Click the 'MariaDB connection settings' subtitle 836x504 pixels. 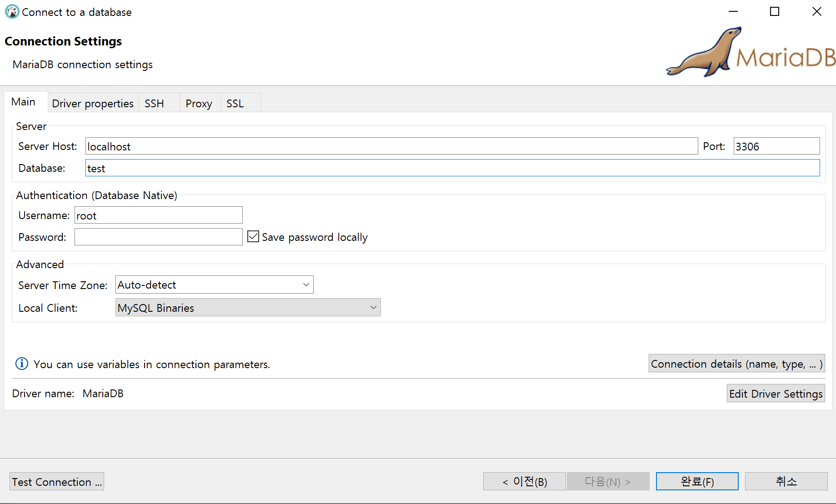click(x=82, y=65)
